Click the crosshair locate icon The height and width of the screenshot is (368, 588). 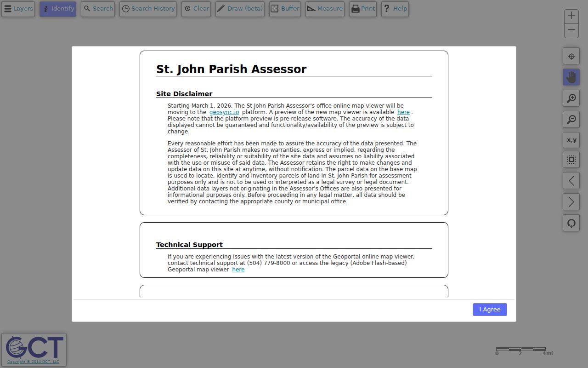click(x=571, y=56)
